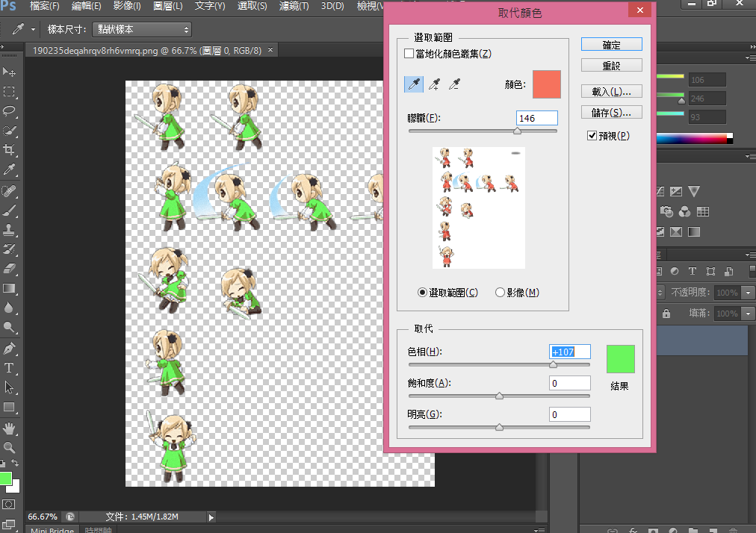
Task: Select the Dodge tool
Action: [9, 327]
